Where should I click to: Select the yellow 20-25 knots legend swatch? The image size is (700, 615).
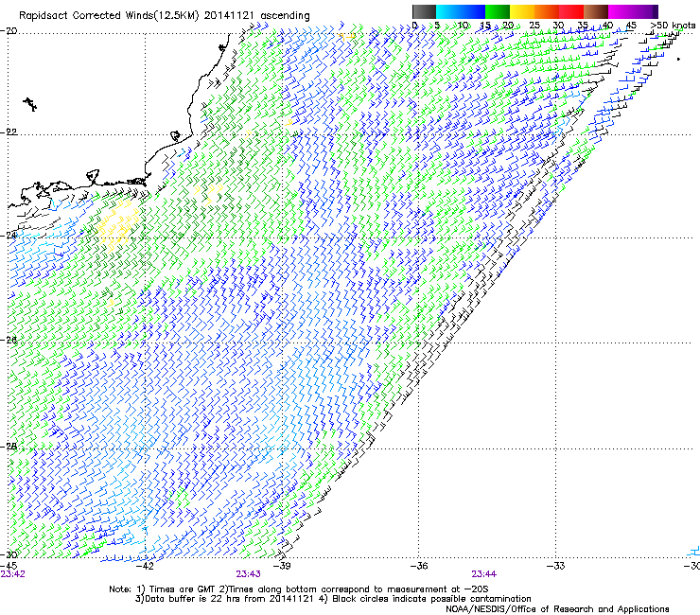522,11
